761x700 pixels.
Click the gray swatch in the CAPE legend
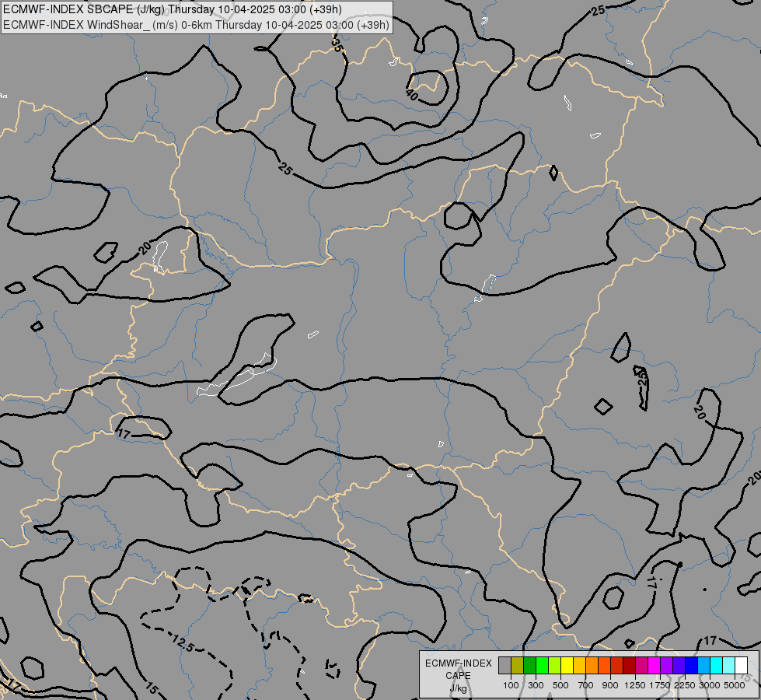tap(504, 665)
